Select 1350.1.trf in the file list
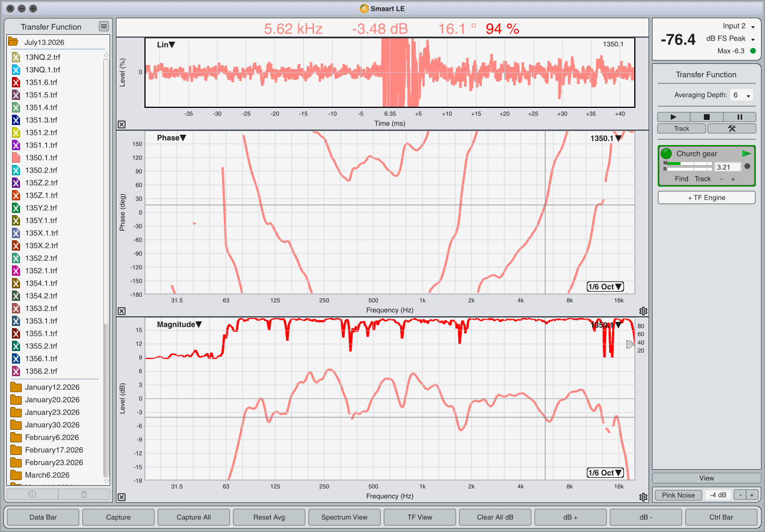765x532 pixels. (x=41, y=158)
